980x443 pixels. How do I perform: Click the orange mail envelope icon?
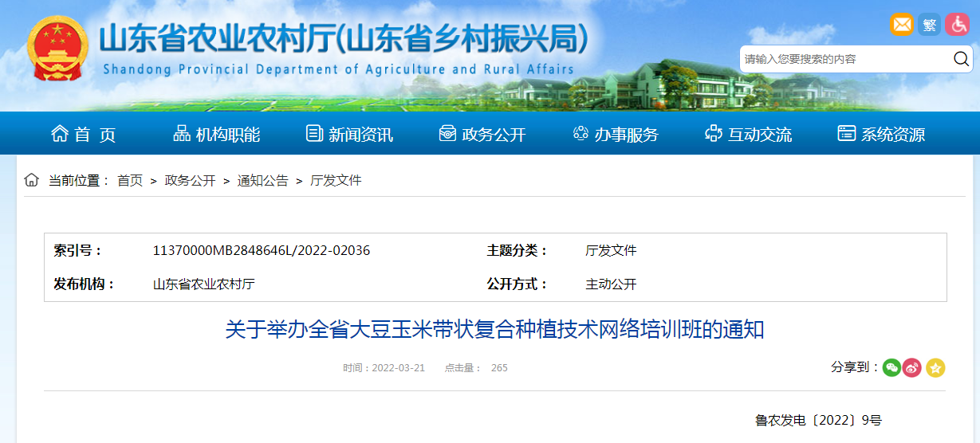click(901, 25)
